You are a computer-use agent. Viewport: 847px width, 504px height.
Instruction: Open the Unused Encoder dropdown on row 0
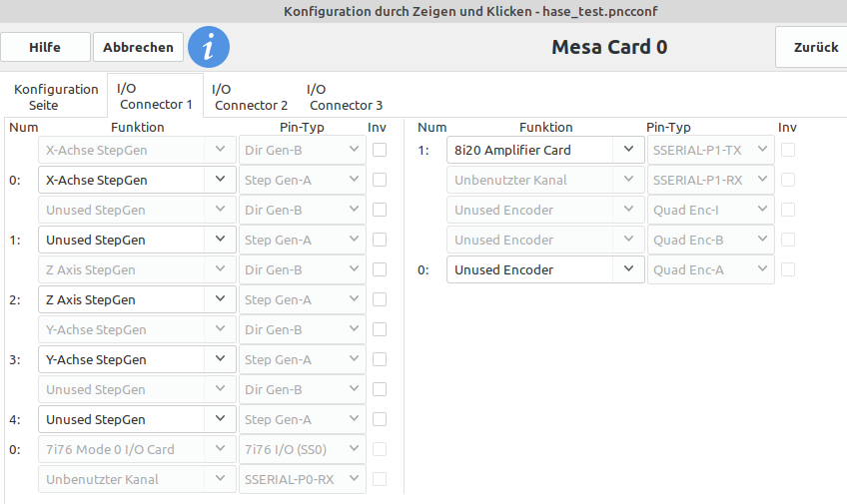click(545, 269)
